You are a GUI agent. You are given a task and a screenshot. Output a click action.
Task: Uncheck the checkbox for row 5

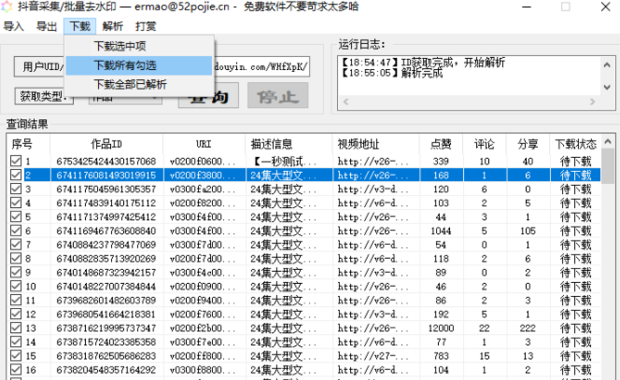click(16, 216)
